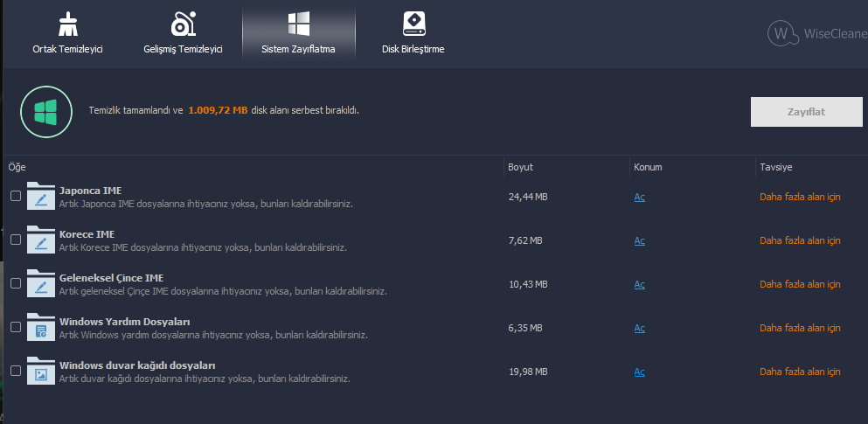Click the Zayıflat button
This screenshot has height=424, width=868.
click(x=806, y=112)
